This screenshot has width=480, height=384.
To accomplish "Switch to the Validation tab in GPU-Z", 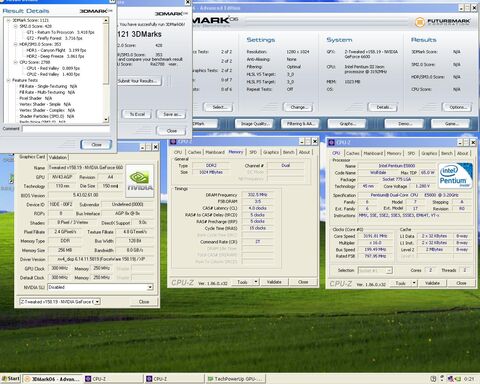I will tap(58, 157).
